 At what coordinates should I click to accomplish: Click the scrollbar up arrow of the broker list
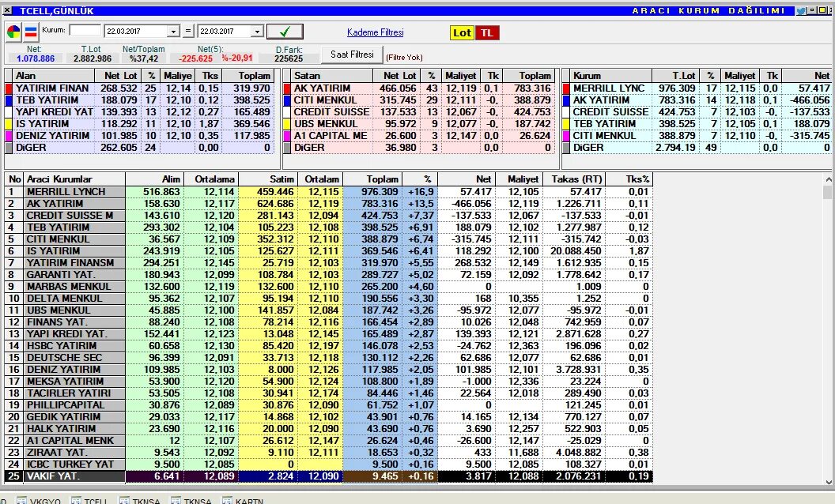(x=828, y=180)
